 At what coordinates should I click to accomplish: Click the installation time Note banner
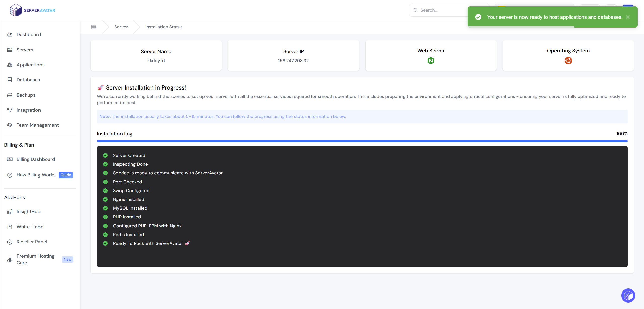click(362, 116)
